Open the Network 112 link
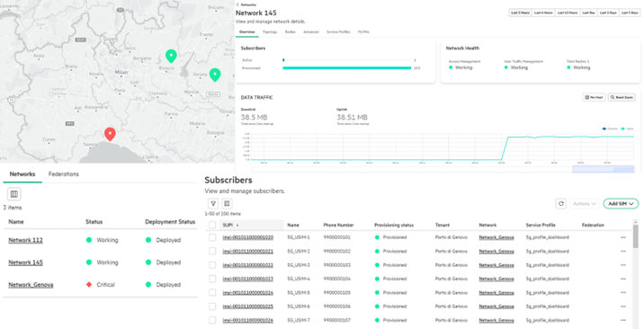This screenshot has height=329, width=644. pyautogui.click(x=25, y=240)
